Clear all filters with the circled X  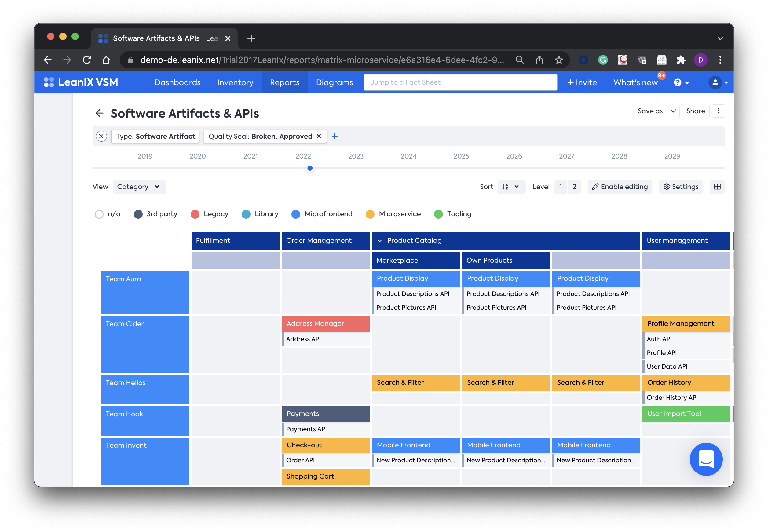point(101,136)
